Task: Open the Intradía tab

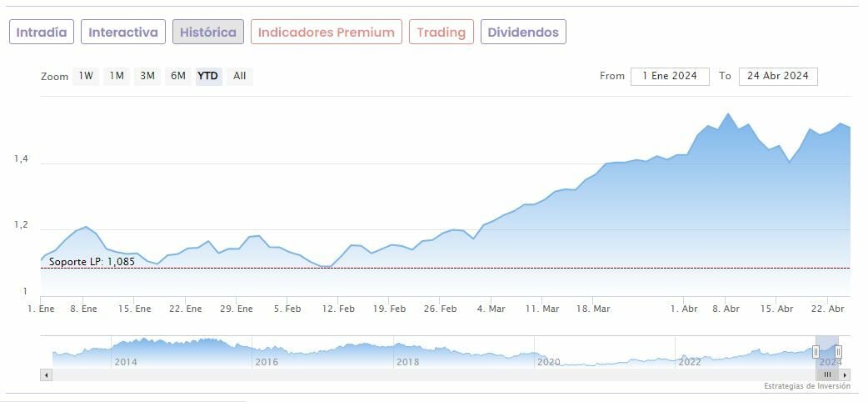Action: coord(42,33)
